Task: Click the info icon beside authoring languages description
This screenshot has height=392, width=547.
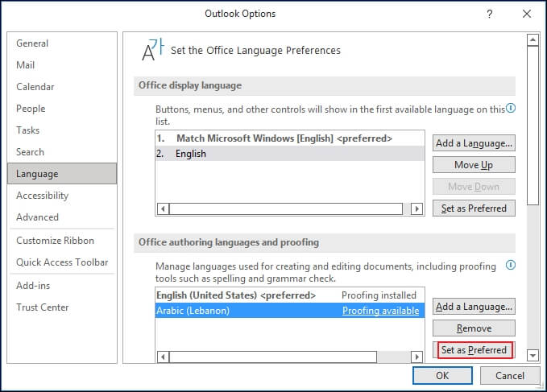Action: (511, 266)
